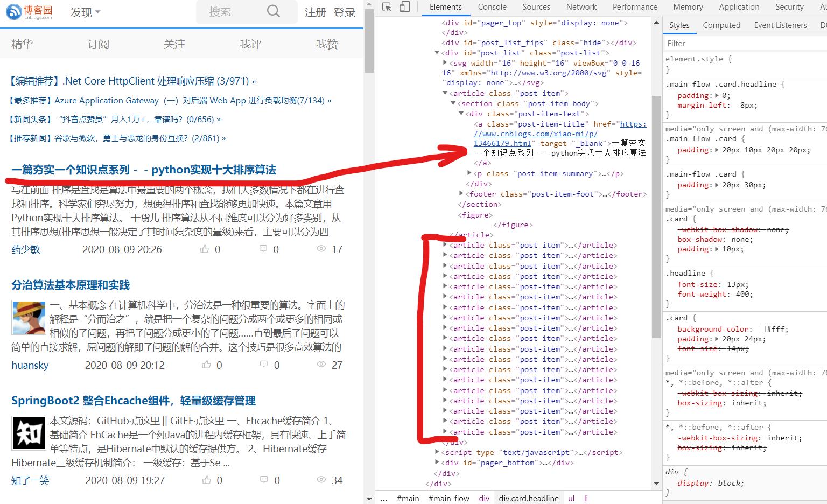Click the author name 知了一笑

(31, 480)
